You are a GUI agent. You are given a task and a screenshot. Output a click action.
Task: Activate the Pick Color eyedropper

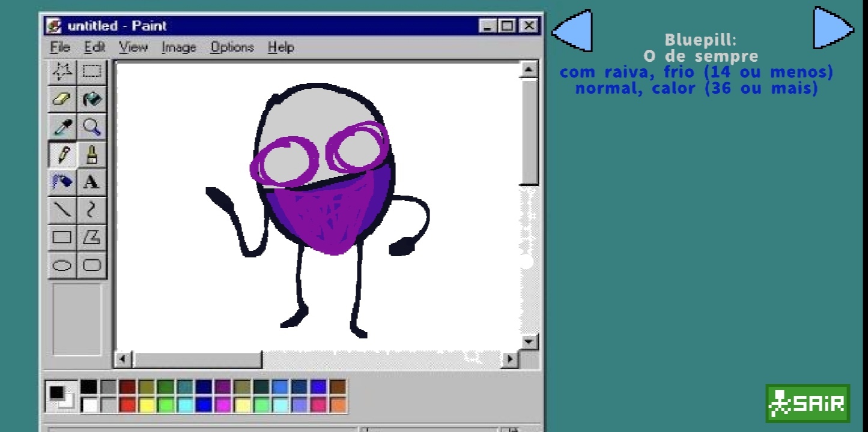[x=62, y=127]
